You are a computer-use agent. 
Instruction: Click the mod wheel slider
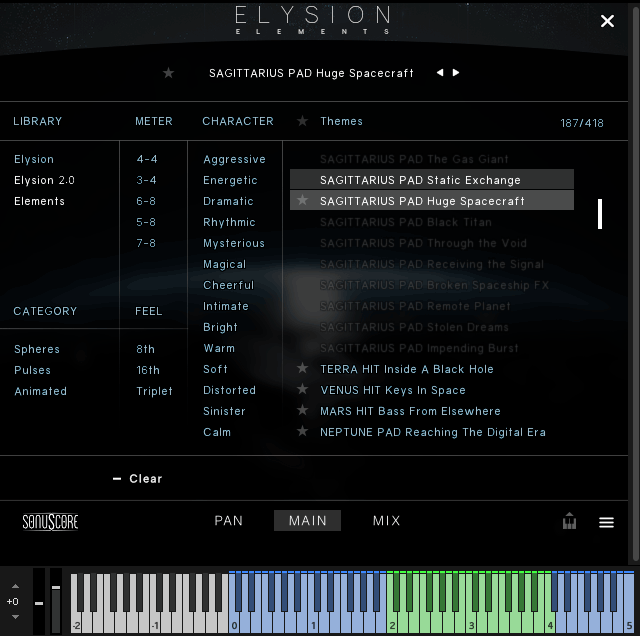point(56,600)
